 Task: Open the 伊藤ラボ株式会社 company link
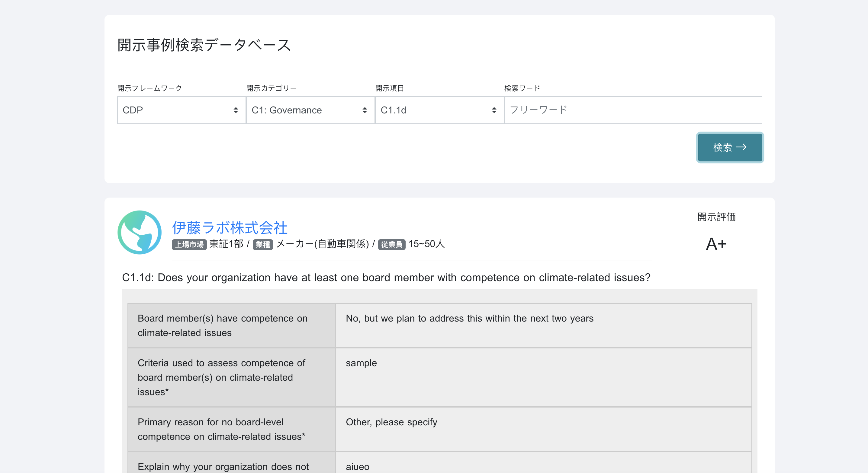230,227
